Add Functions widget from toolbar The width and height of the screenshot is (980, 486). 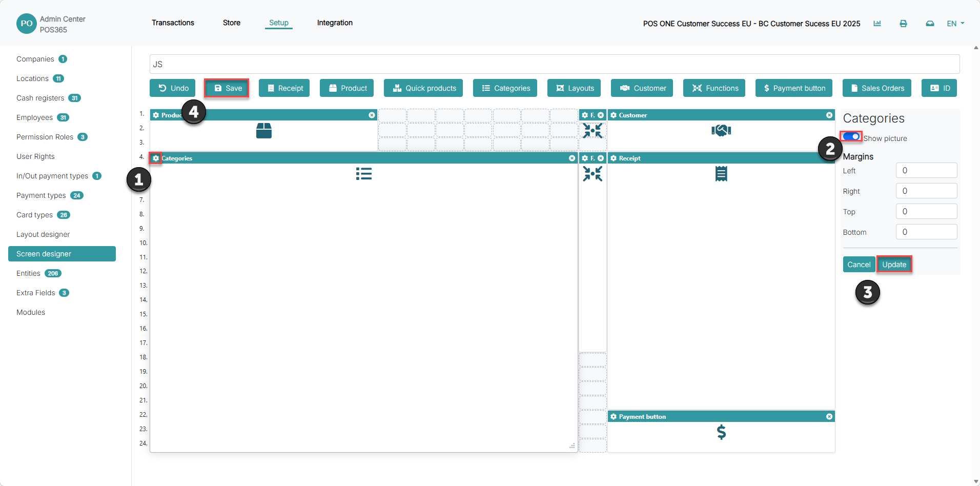click(714, 88)
